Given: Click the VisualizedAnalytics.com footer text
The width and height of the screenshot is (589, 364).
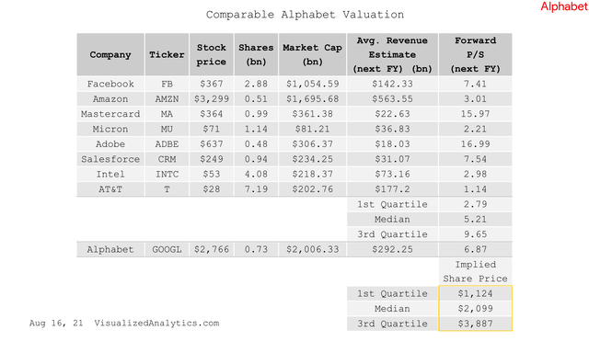Looking at the screenshot, I should (x=156, y=324).
